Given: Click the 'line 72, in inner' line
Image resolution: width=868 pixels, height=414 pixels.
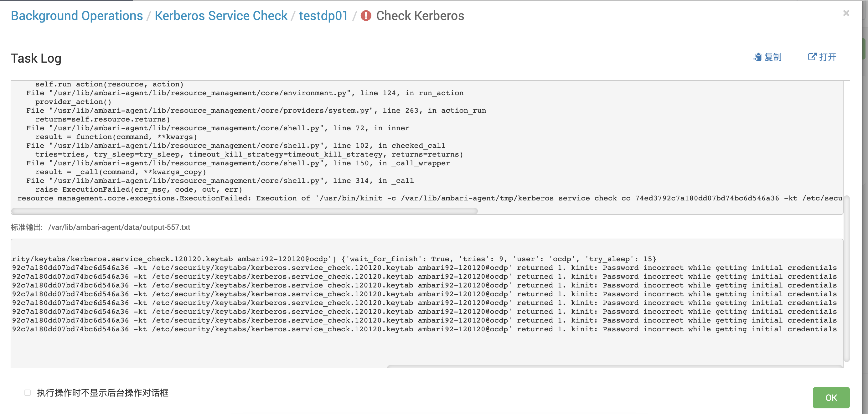Looking at the screenshot, I should [x=218, y=128].
